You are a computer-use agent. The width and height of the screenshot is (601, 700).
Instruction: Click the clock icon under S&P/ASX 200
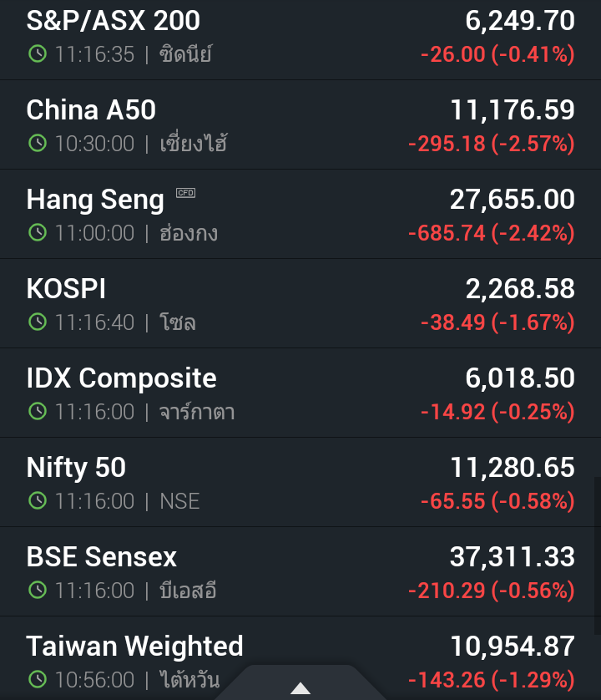[37, 54]
